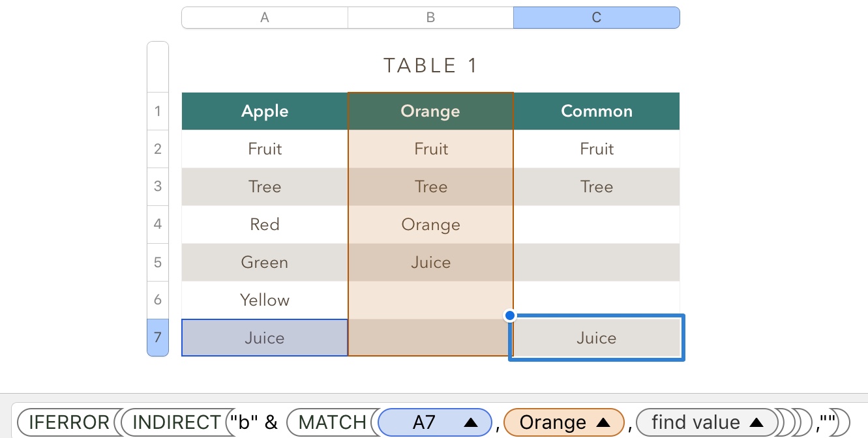Click the blue selection handle dot
868x438 pixels.
[510, 315]
